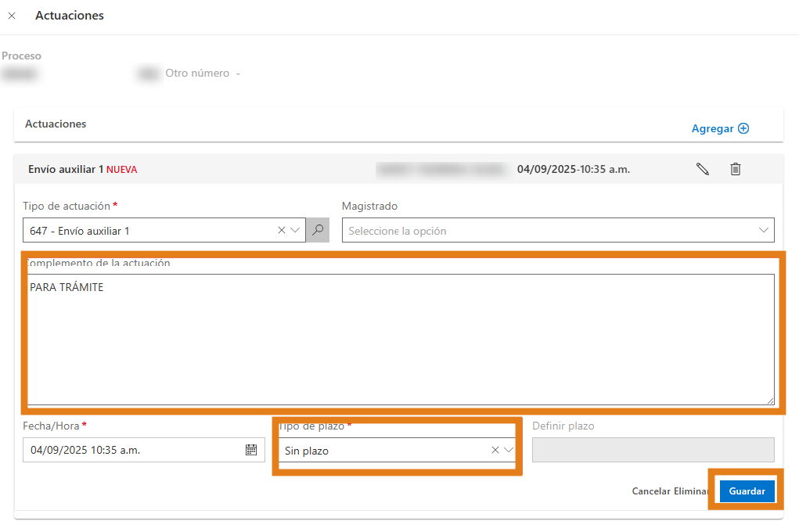Collapse the Envío auxiliar 1 NUEVA header row
The width and height of the screenshot is (799, 532).
tap(196, 169)
